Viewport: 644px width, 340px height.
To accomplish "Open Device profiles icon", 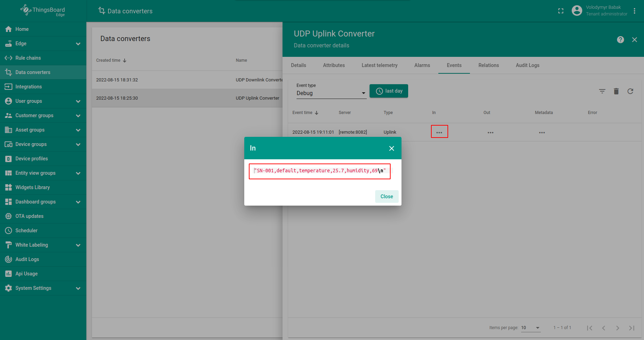I will tap(8, 159).
